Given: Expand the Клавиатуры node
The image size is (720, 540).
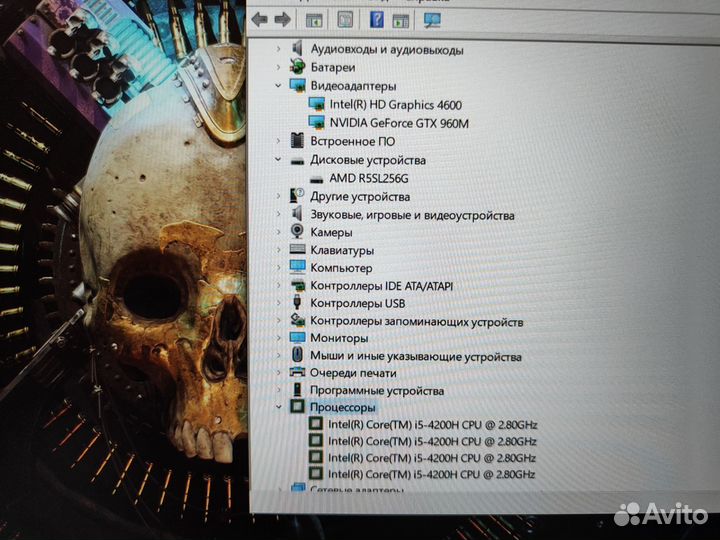Looking at the screenshot, I should (278, 250).
